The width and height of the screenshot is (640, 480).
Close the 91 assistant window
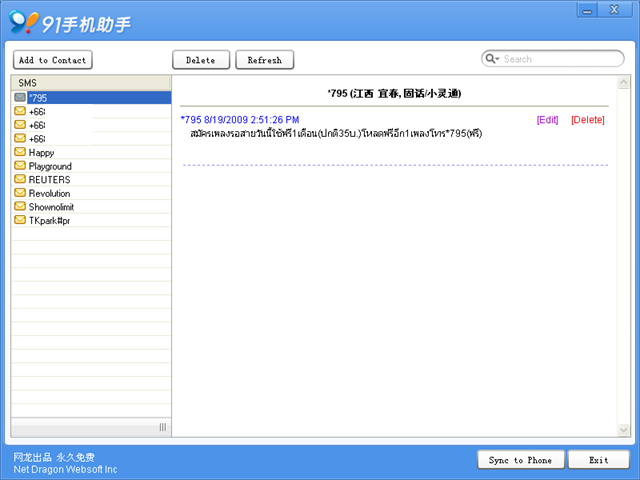pos(614,10)
